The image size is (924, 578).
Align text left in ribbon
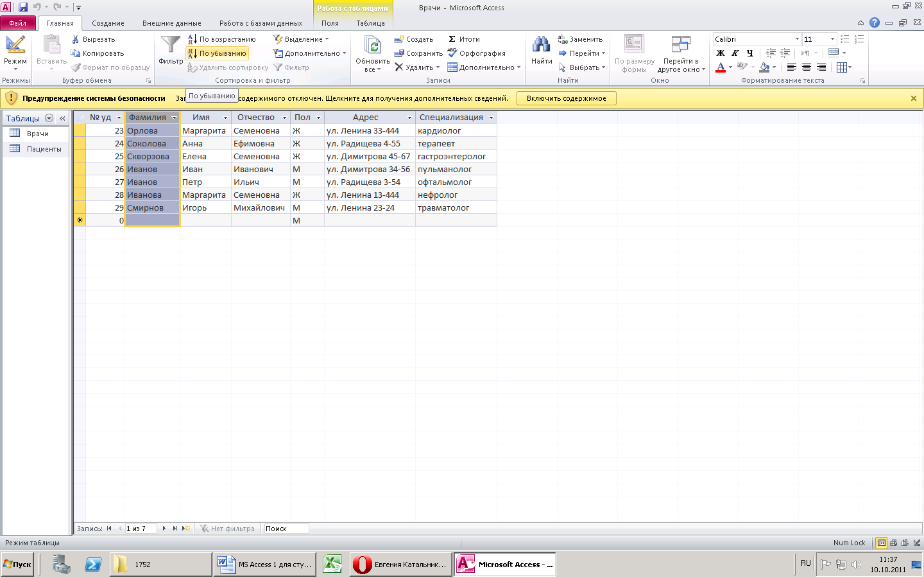792,67
